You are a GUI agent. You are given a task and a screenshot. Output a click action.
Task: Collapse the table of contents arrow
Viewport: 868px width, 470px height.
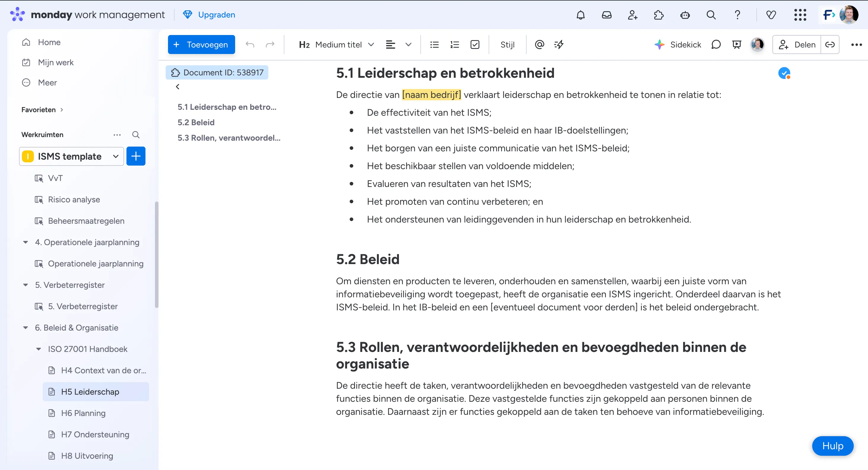pos(178,87)
